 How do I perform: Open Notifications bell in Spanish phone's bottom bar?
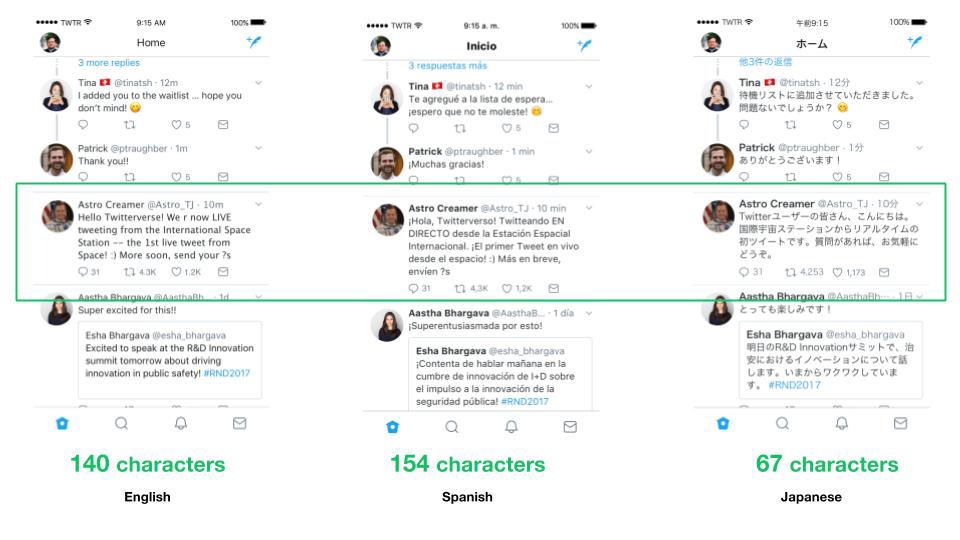click(x=511, y=427)
